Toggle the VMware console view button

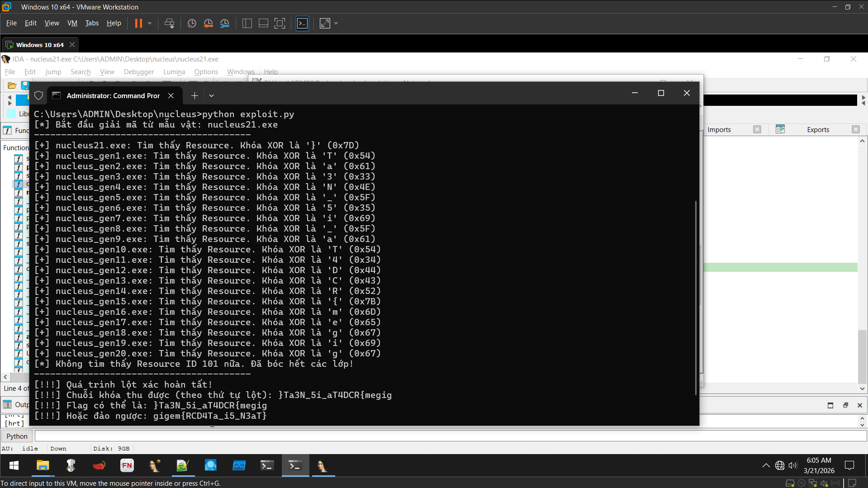(x=302, y=24)
